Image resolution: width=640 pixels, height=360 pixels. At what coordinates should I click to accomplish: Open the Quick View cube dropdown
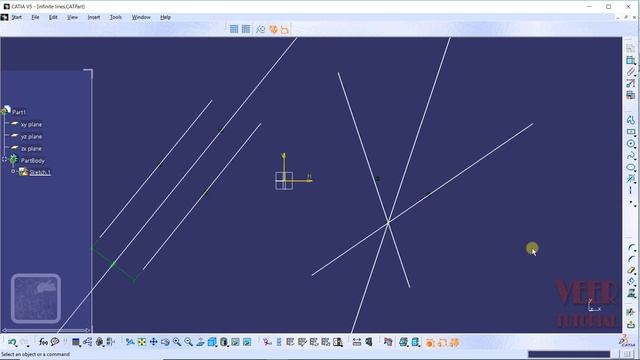tap(212, 342)
